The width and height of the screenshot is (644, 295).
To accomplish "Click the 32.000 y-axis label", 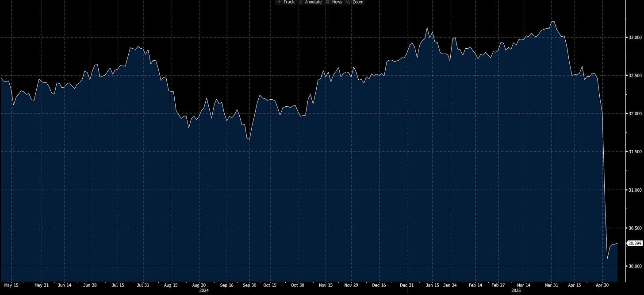I will click(634, 114).
